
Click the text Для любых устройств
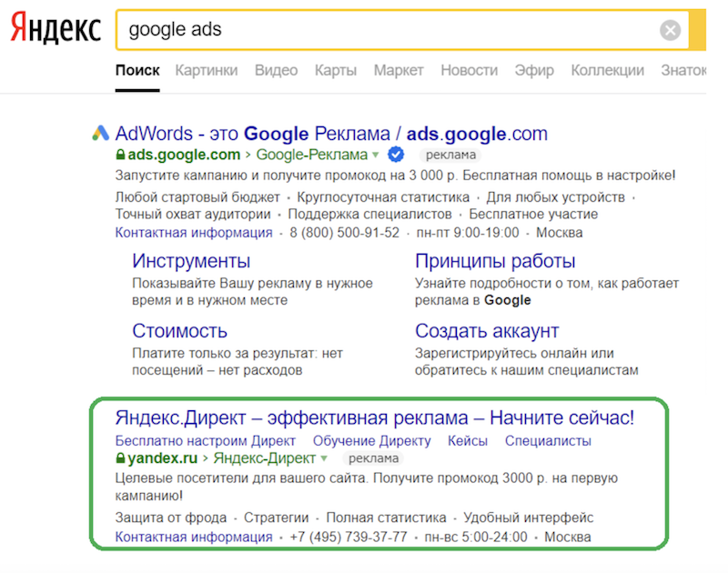click(555, 197)
